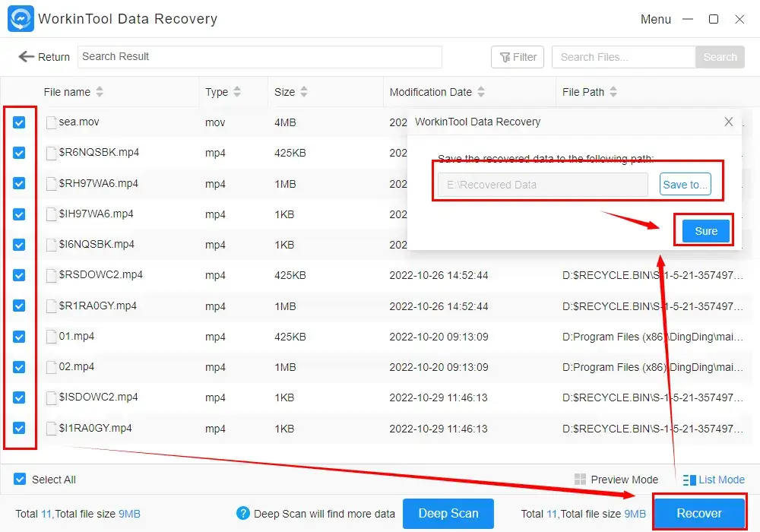Start a Deep Scan
760x532 pixels.
[448, 513]
